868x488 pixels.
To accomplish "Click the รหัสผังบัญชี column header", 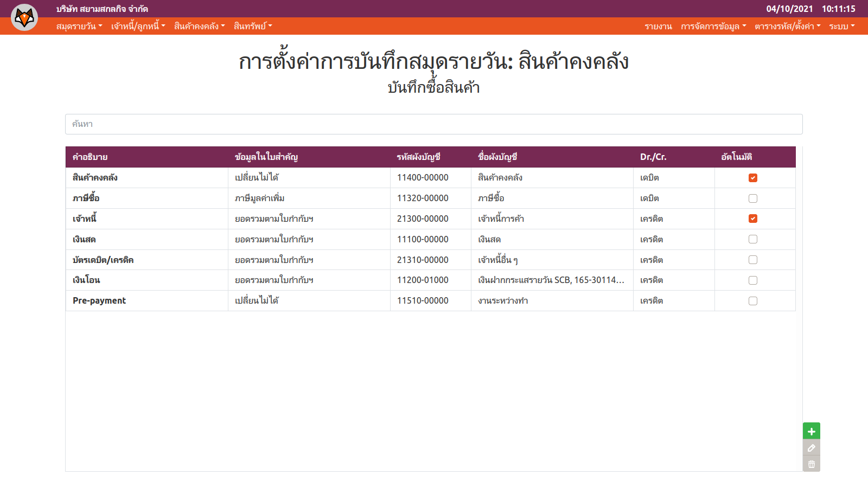I will tap(418, 157).
